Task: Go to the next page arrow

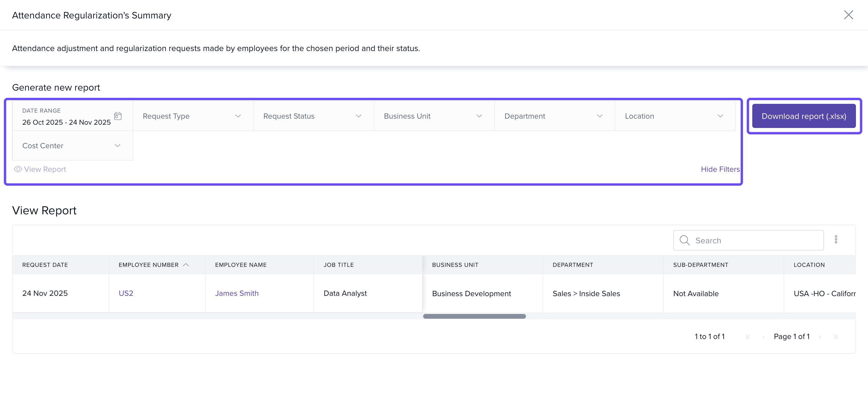Action: pos(819,337)
